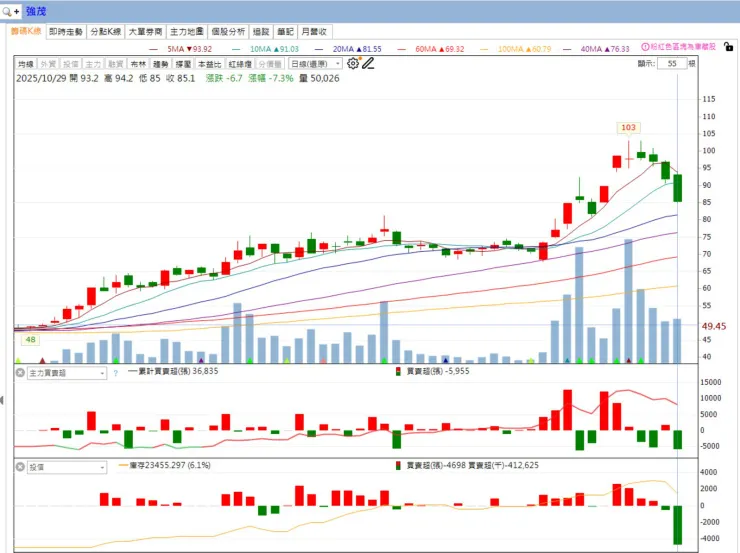Click the 49.45 price marker on axis
740x553 pixels.
[714, 326]
